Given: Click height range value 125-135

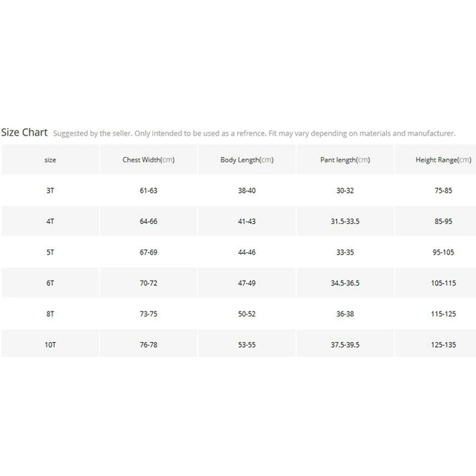Looking at the screenshot, I should [443, 345].
